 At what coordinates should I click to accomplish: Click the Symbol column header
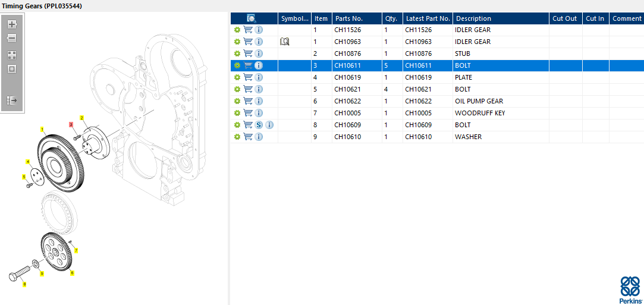point(294,18)
